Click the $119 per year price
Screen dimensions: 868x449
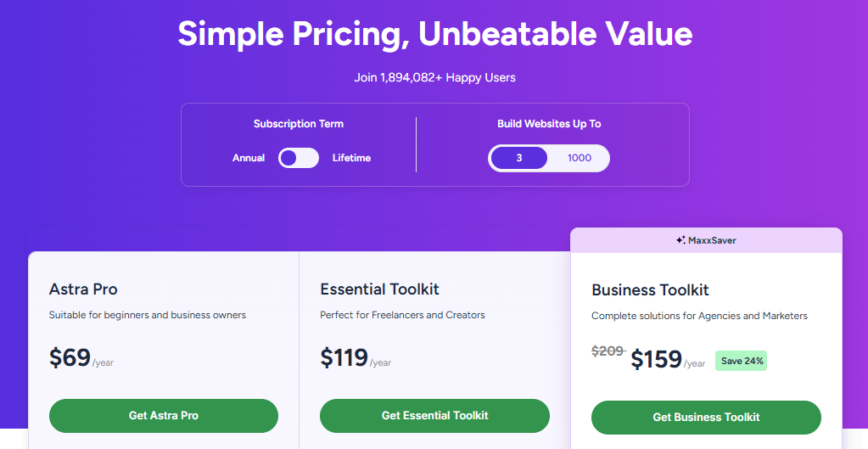point(344,358)
